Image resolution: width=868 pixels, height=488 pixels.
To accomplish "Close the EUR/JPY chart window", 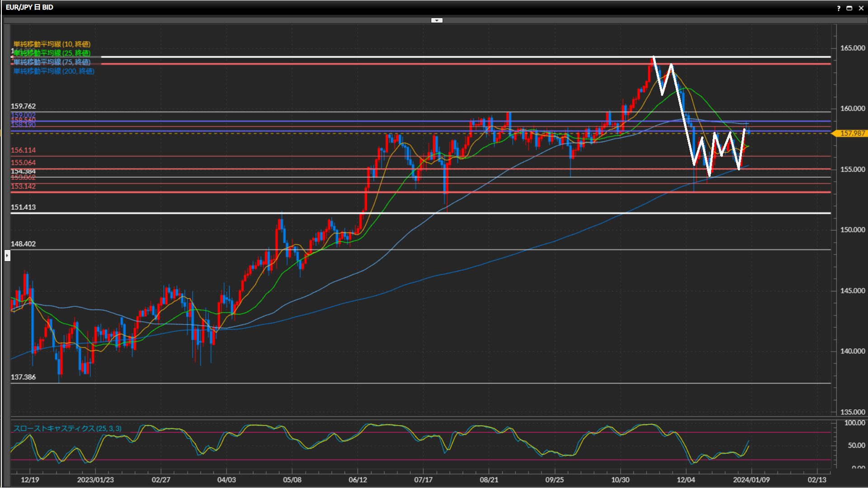I will click(x=860, y=8).
